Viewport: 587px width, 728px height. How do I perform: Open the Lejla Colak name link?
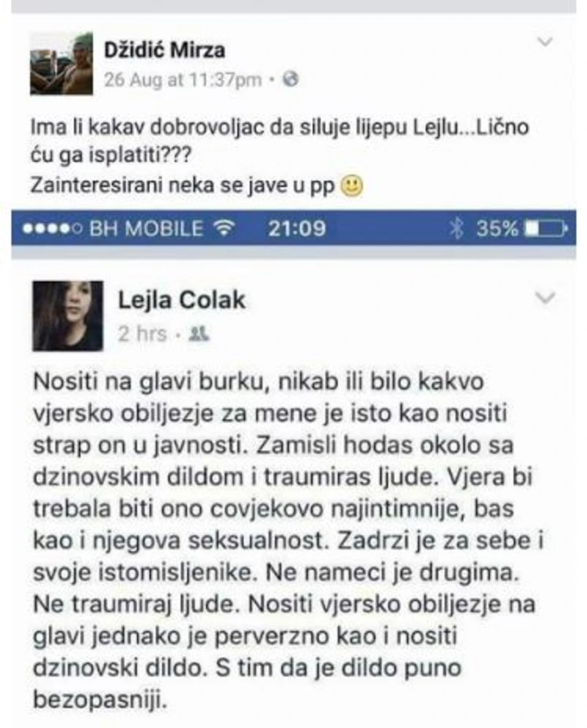(182, 300)
